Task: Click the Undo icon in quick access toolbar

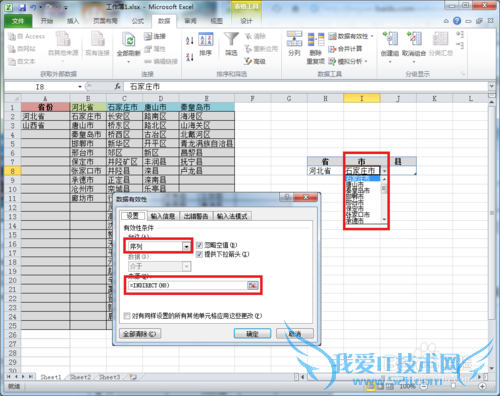Action: [33, 7]
